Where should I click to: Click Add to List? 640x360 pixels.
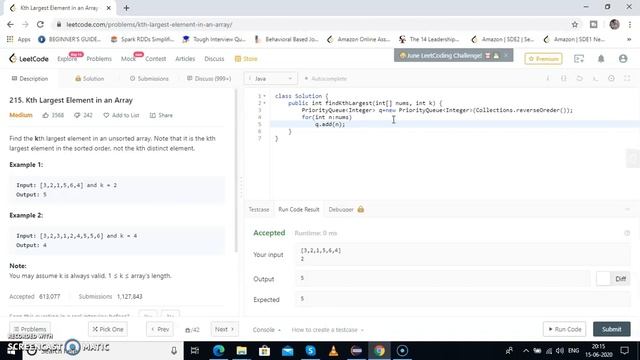tap(121, 115)
